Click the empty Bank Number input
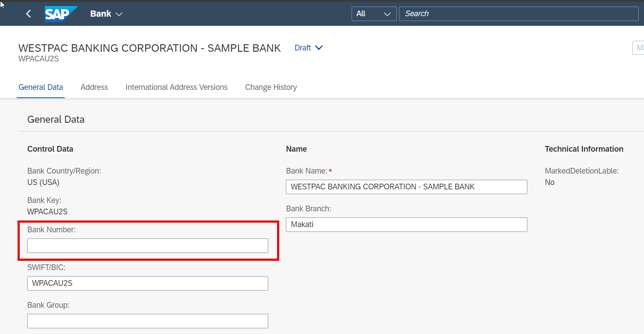644x334 pixels. [x=148, y=245]
